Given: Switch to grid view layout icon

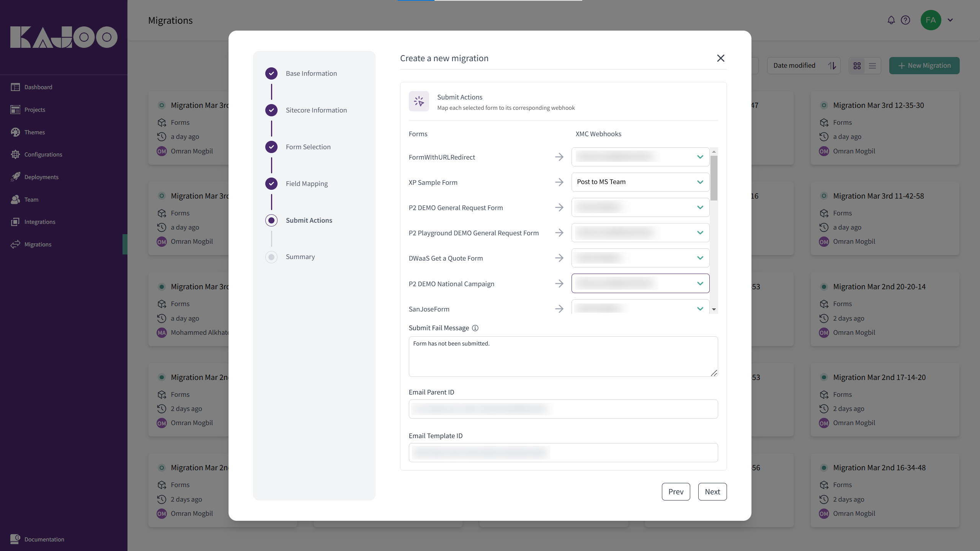Looking at the screenshot, I should click(x=857, y=66).
